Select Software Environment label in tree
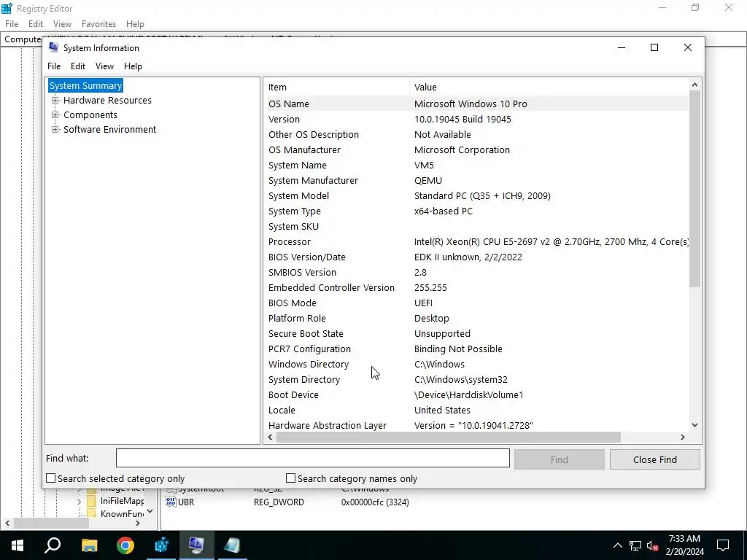Viewport: 747px width, 560px height. (x=109, y=130)
